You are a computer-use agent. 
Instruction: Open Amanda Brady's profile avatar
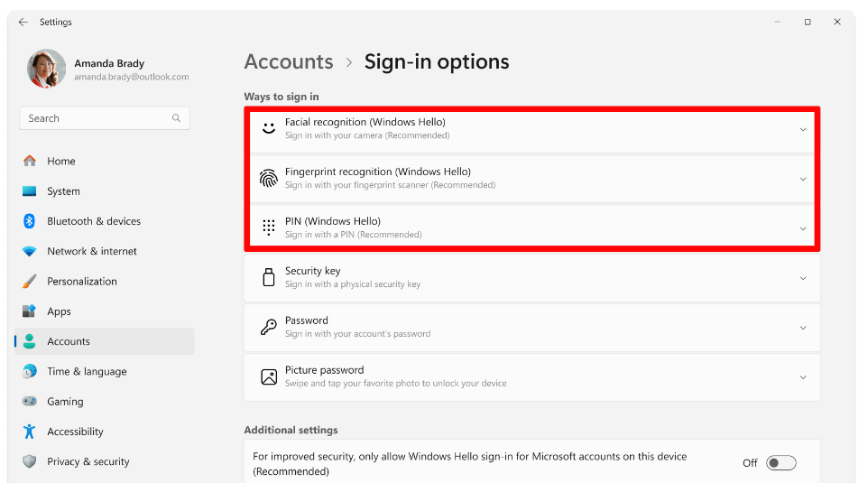point(47,69)
